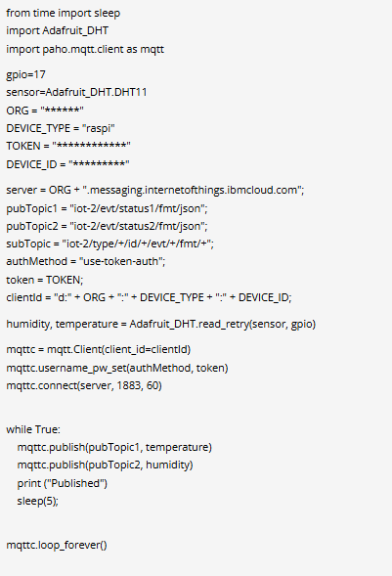Click the subTopic definition line
Image resolution: width=392 pixels, height=576 pixels.
[110, 244]
